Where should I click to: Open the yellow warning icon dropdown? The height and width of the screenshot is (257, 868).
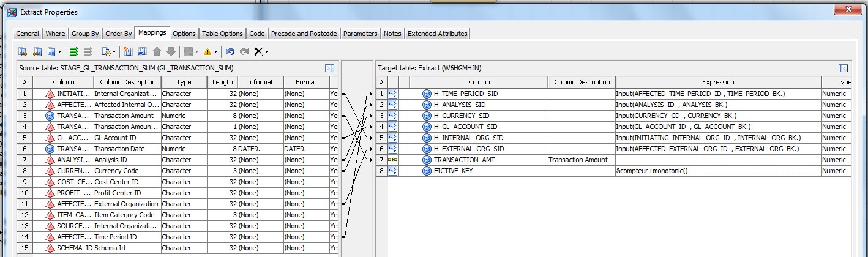click(x=215, y=52)
